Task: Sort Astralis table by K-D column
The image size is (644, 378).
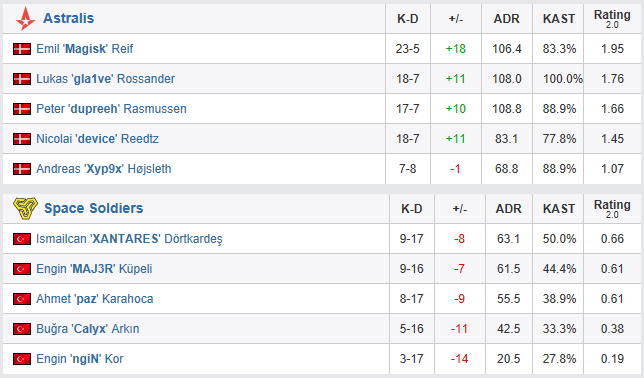Action: pos(407,19)
